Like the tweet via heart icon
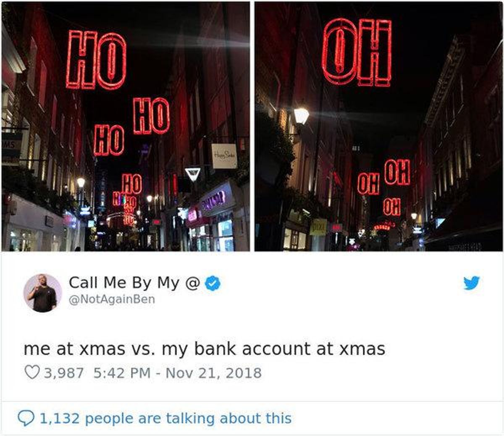This screenshot has height=436, width=504. [x=32, y=373]
